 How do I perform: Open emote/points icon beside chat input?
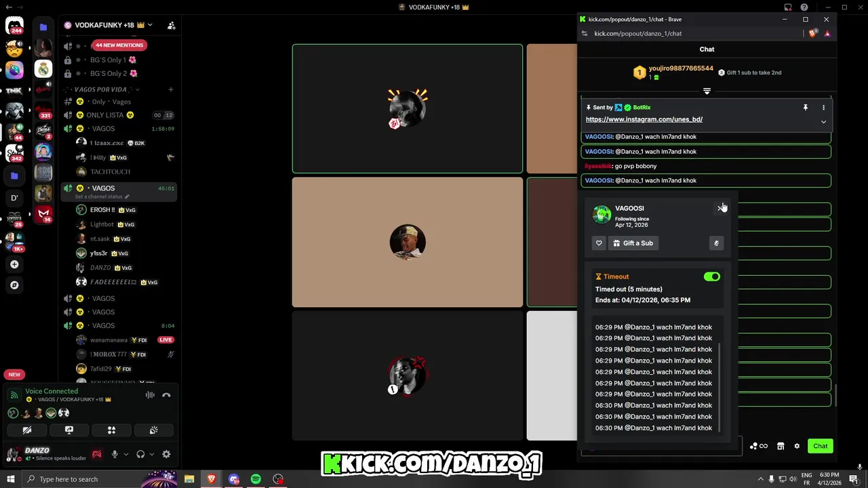[x=759, y=446]
